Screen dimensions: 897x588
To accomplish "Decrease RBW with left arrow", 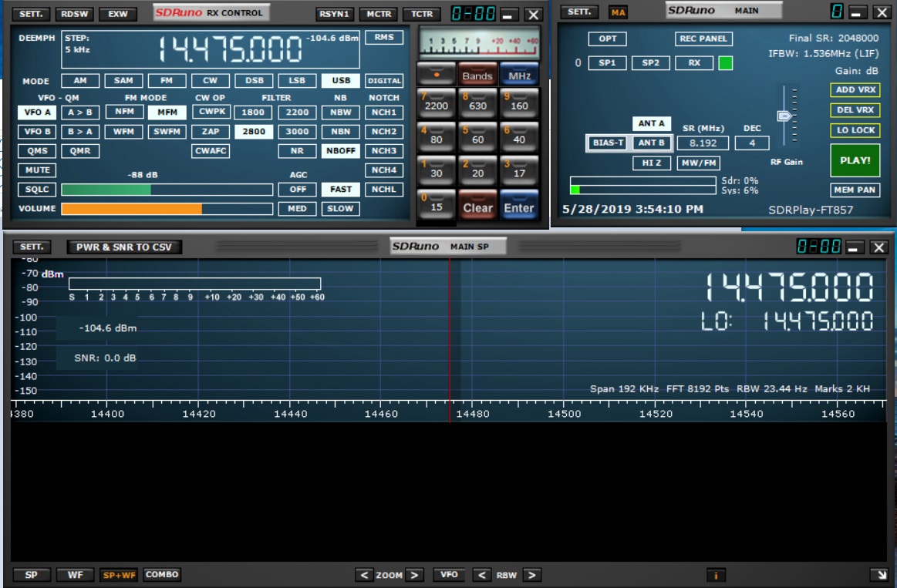I will pos(482,575).
